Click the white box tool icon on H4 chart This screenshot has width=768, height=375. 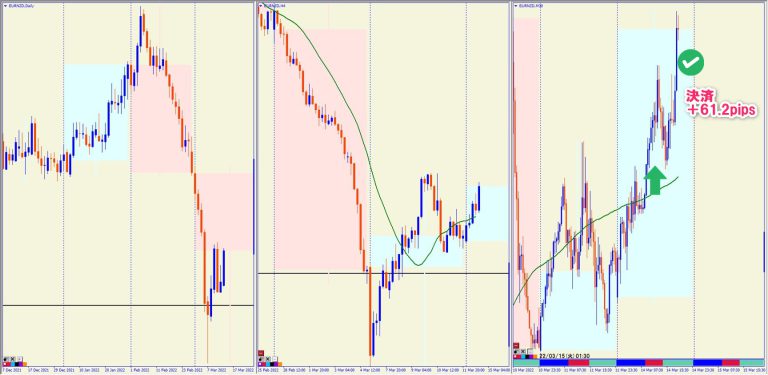[275, 359]
